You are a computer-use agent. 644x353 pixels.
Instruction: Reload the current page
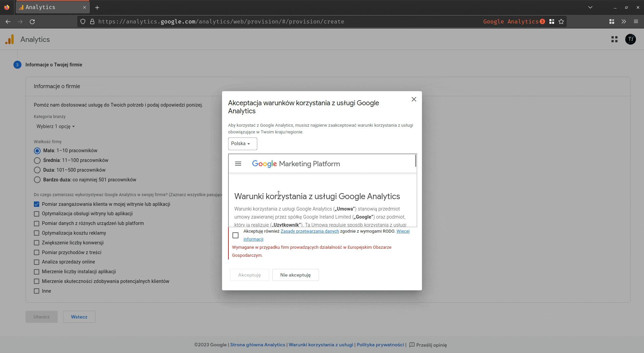click(32, 21)
